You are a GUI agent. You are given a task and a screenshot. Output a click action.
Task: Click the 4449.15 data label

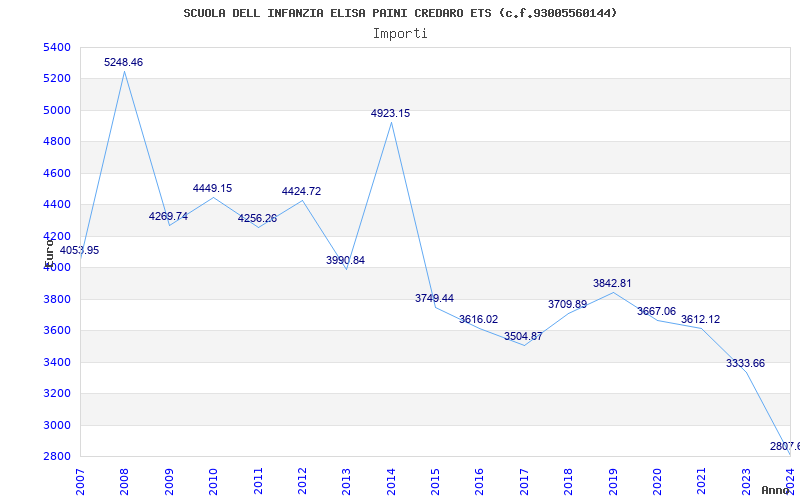[x=212, y=188]
